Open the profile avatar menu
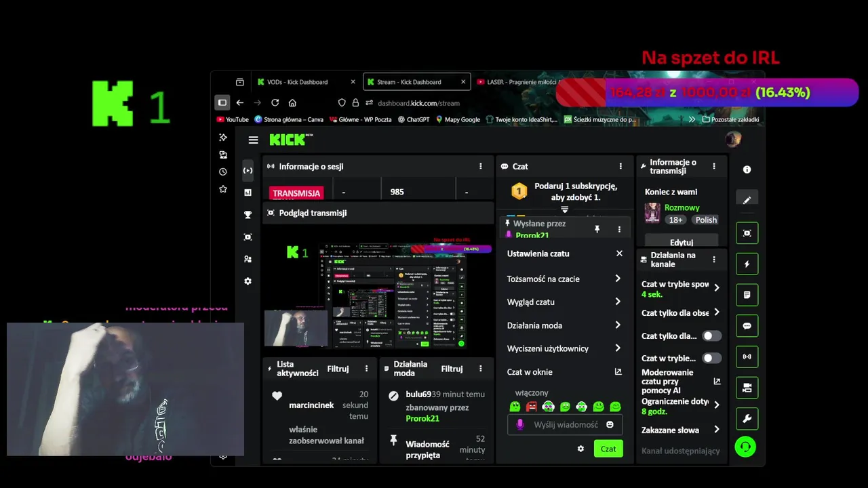Viewport: 868px width, 488px height. point(732,140)
